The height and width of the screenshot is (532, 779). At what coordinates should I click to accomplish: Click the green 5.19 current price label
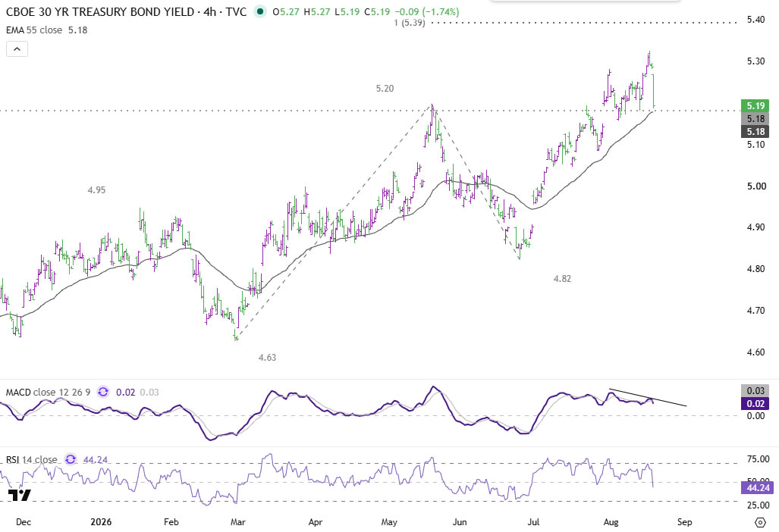pyautogui.click(x=755, y=105)
